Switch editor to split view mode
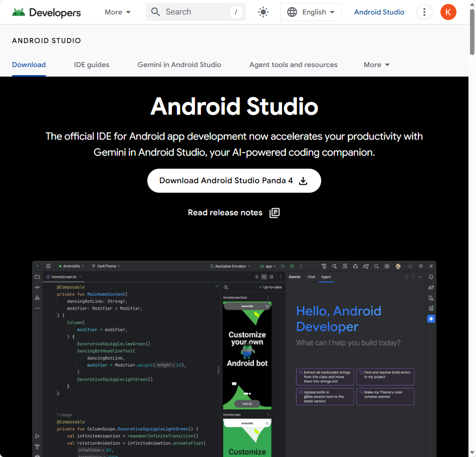This screenshot has height=457, width=476. (264, 277)
